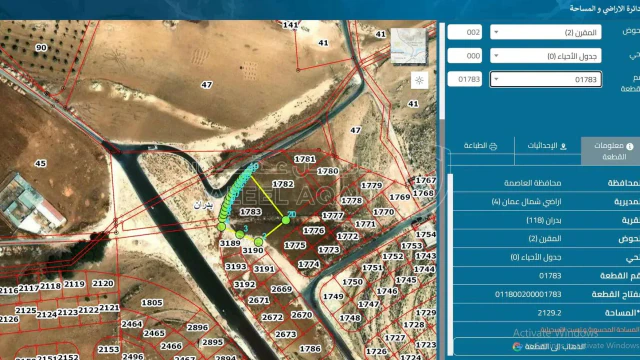Click parcel label 90 on the map
640x360 pixels.
click(41, 48)
